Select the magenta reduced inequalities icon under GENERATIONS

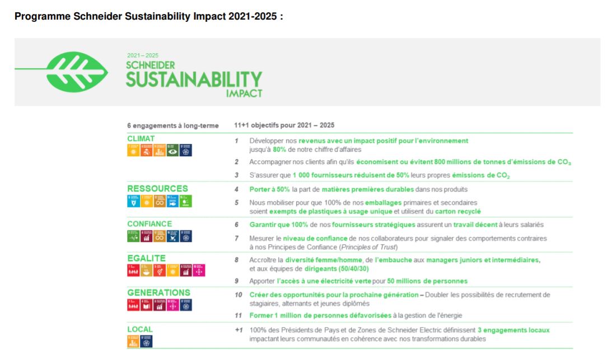pos(172,305)
